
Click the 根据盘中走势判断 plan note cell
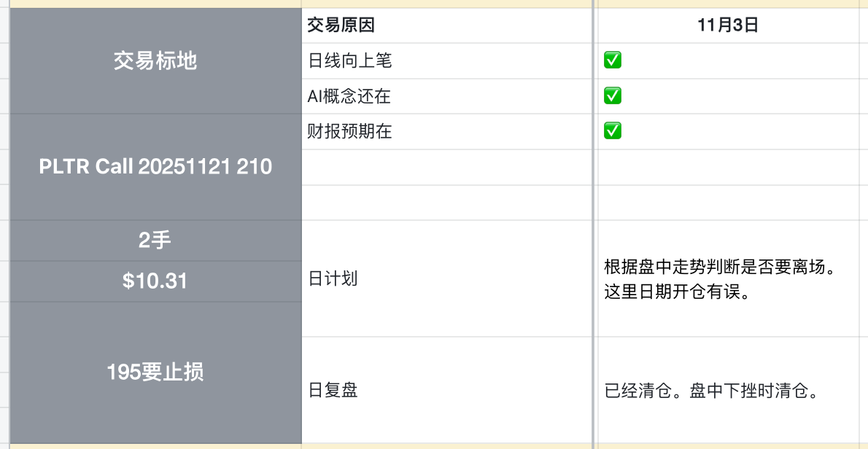click(x=728, y=279)
